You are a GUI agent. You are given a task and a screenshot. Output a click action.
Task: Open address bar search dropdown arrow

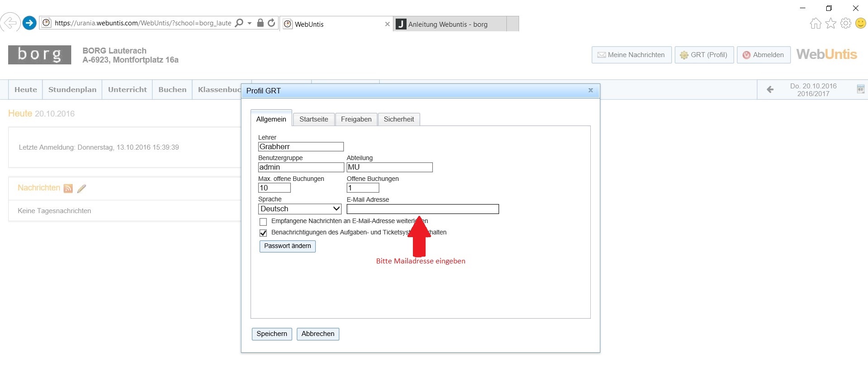click(x=250, y=23)
